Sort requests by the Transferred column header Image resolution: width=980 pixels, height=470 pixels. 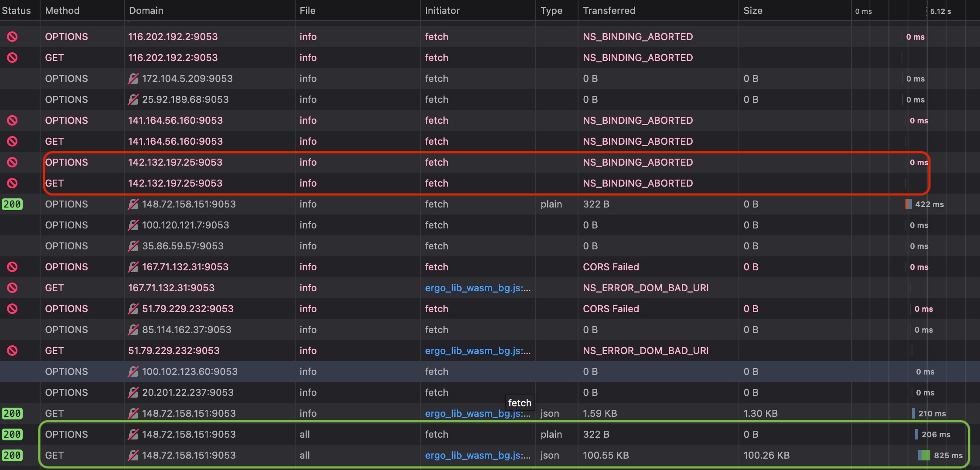pyautogui.click(x=609, y=10)
